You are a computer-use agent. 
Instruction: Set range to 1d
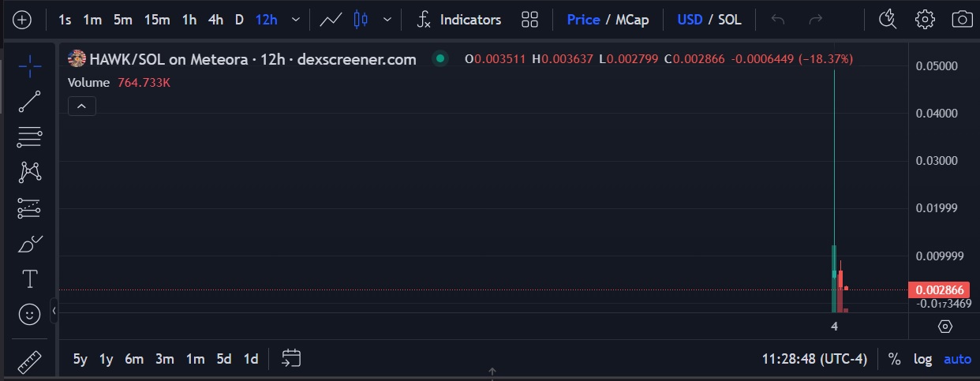coord(251,359)
